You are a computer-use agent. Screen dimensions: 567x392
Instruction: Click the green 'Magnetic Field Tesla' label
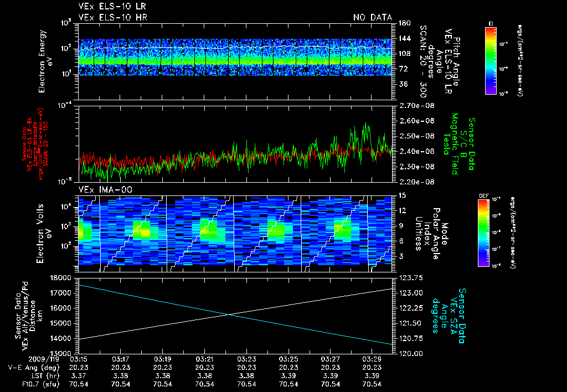pos(451,144)
